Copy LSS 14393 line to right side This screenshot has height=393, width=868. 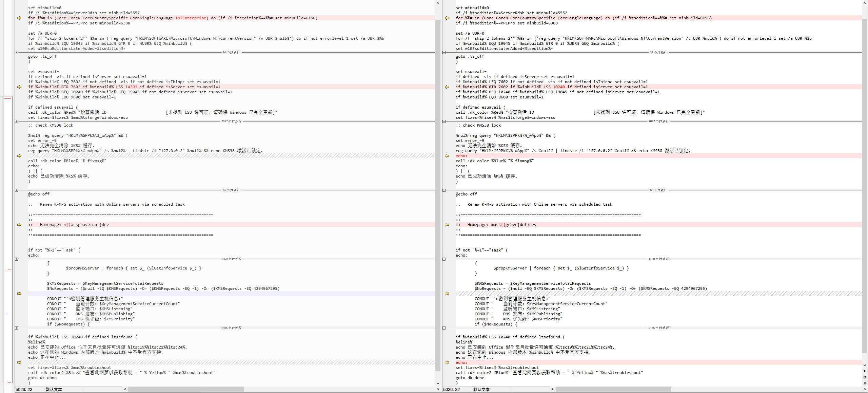(x=19, y=87)
